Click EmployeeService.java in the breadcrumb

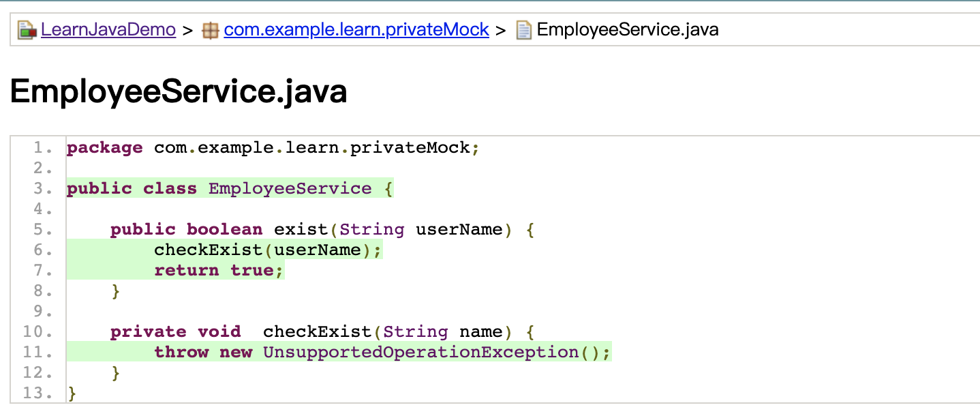[628, 30]
